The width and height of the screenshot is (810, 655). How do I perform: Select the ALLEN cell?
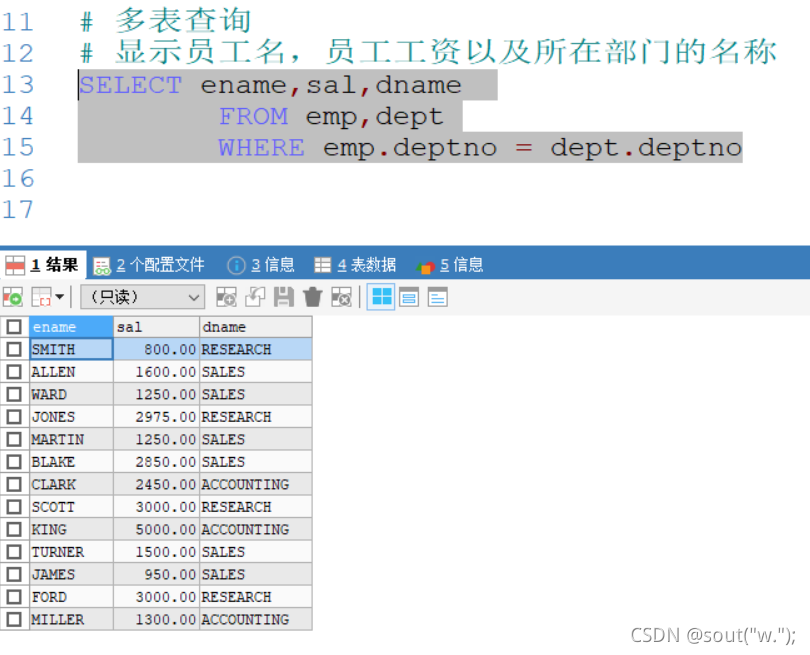tap(71, 372)
